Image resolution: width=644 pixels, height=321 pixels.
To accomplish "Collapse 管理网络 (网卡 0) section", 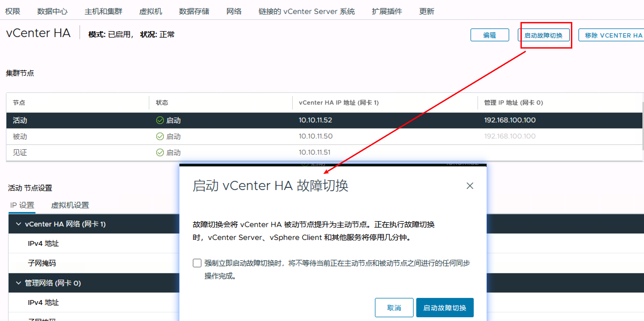I will click(x=19, y=283).
